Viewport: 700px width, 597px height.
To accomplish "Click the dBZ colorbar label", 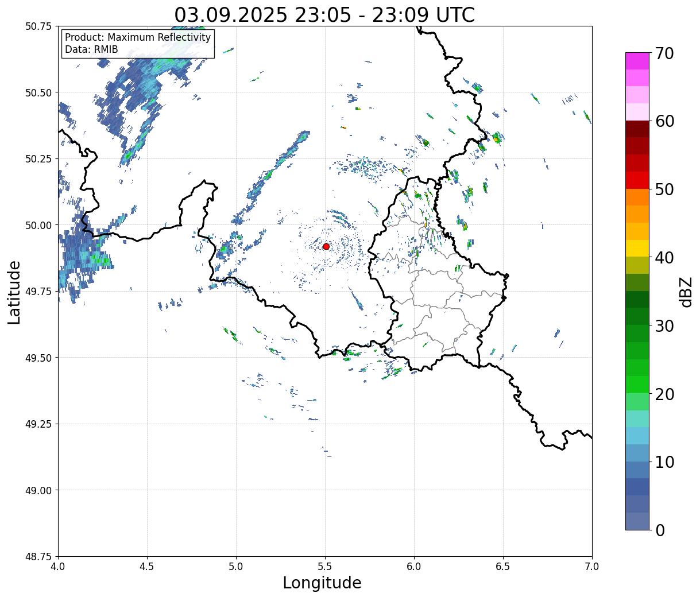I will 686,292.
